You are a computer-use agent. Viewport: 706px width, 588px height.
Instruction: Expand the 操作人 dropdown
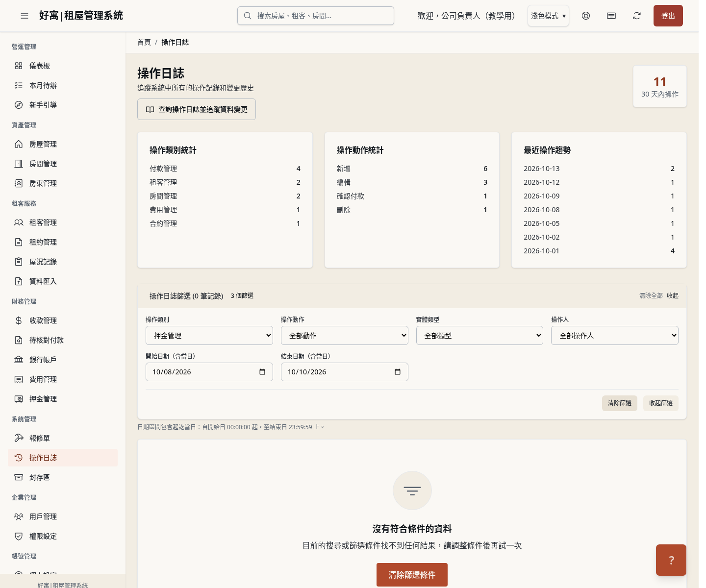click(615, 336)
